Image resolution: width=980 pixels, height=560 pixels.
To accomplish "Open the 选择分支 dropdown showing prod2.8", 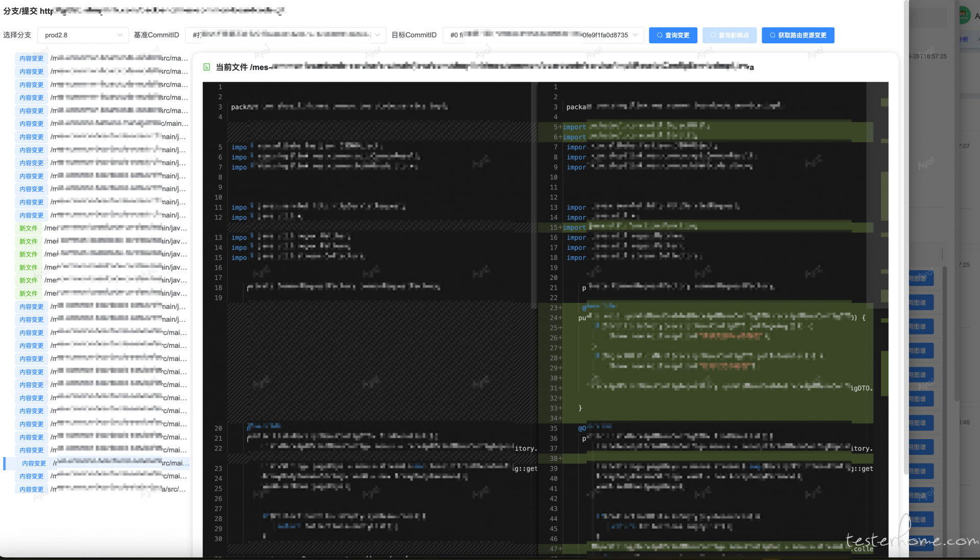I will coord(83,35).
